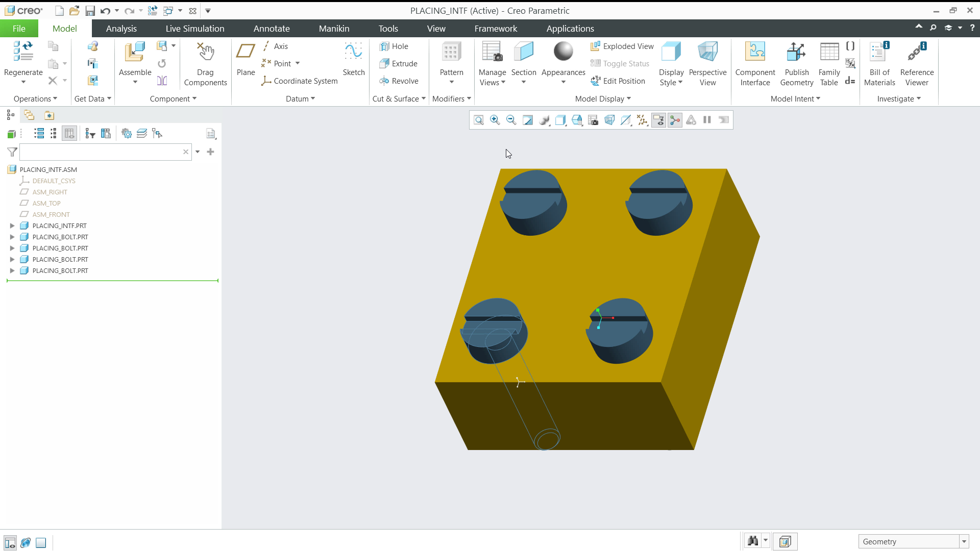Open the File menu
Viewport: 980px width, 551px height.
[x=19, y=29]
